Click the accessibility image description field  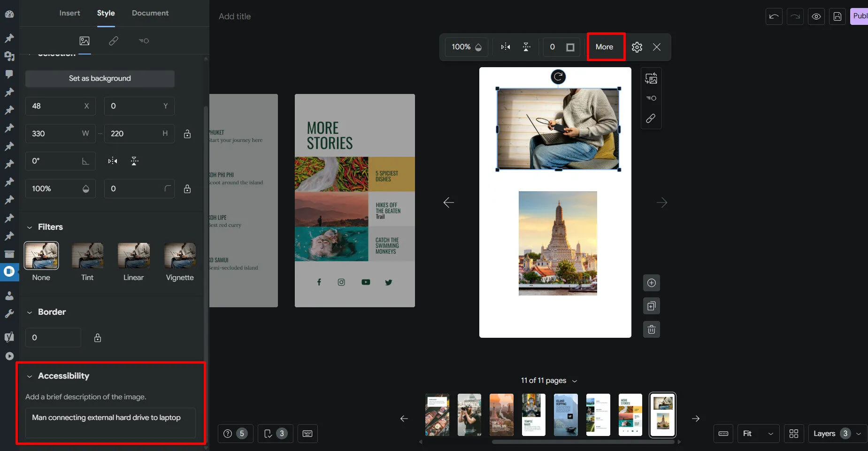[x=110, y=422]
